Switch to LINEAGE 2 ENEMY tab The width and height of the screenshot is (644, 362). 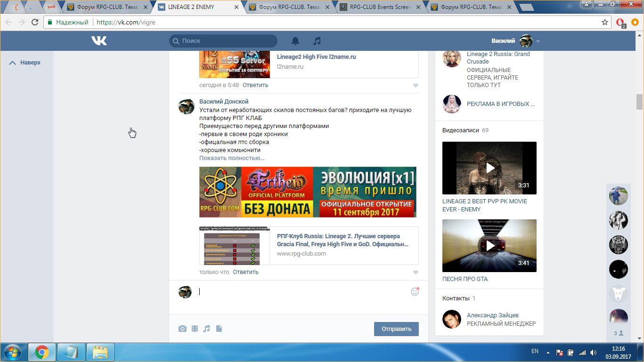coord(199,7)
